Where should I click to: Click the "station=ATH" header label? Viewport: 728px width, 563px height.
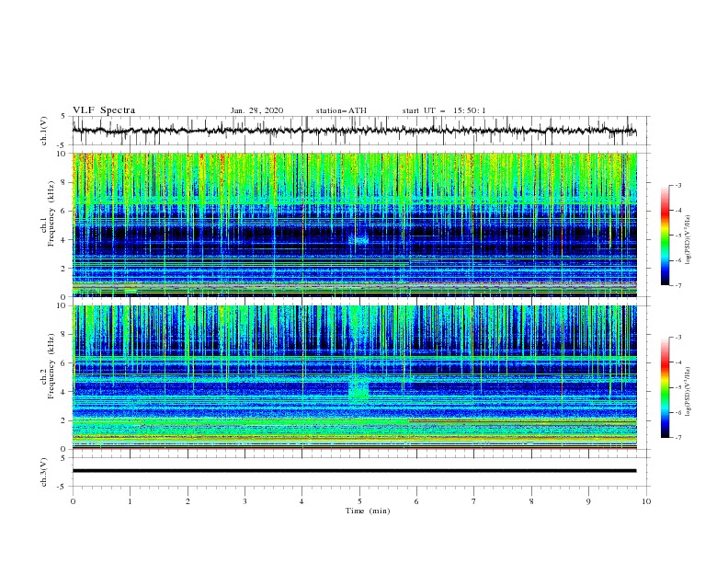click(x=341, y=110)
